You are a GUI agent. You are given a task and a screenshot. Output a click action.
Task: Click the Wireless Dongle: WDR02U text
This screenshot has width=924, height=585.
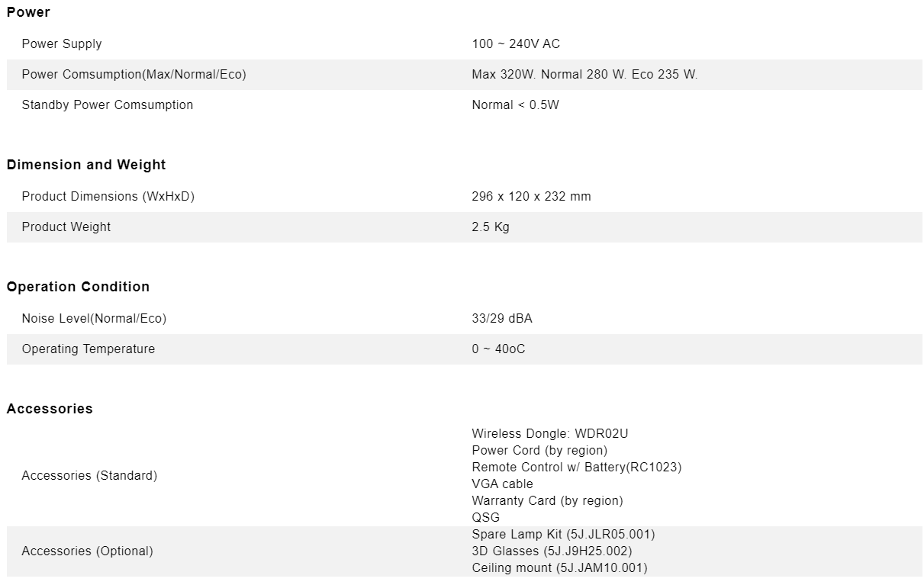(550, 433)
